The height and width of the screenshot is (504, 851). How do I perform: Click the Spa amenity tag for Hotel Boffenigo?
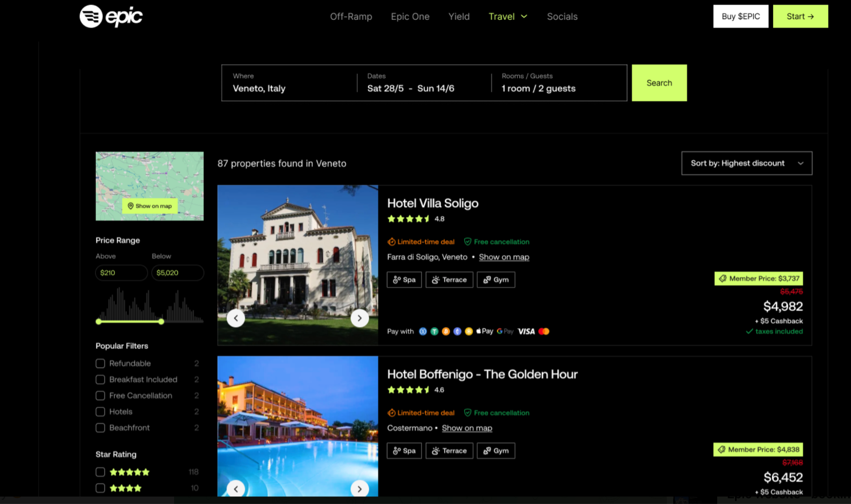point(404,451)
